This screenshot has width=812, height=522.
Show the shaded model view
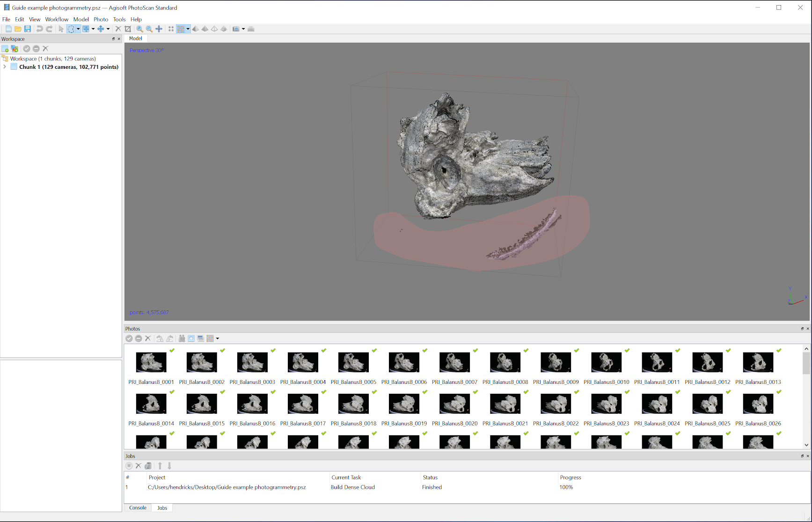pyautogui.click(x=195, y=29)
